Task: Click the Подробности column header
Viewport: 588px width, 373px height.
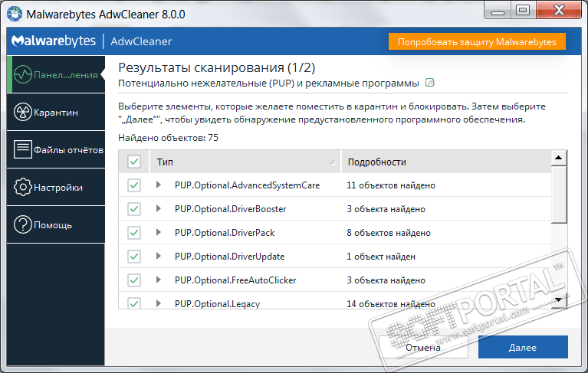Action: 446,162
